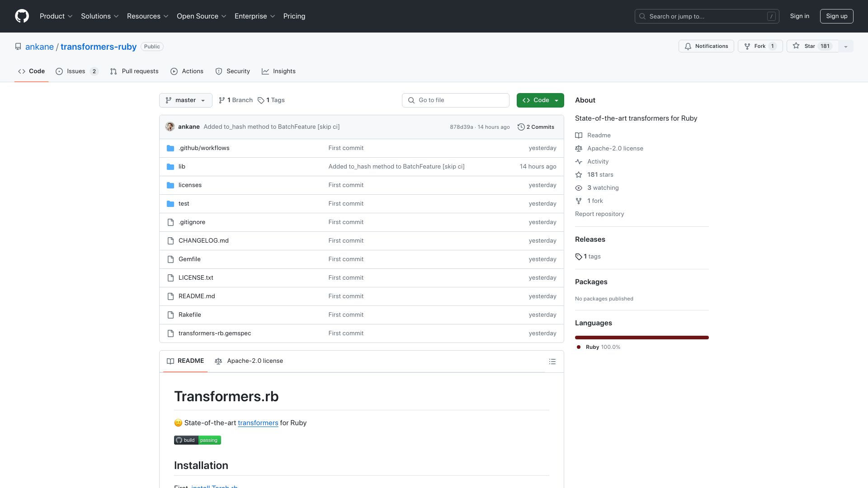Open the star lists dropdown arrow
The height and width of the screenshot is (488, 868).
[846, 46]
